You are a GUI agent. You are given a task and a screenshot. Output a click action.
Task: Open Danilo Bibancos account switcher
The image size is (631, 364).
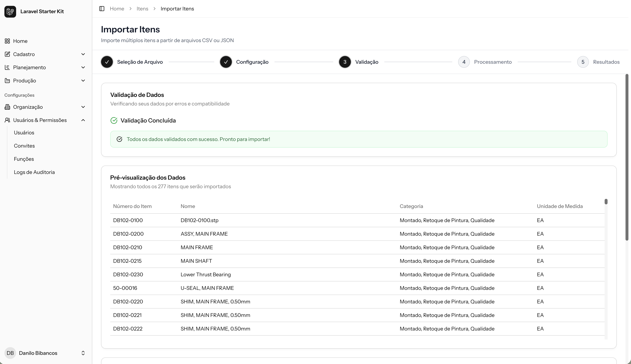pyautogui.click(x=83, y=353)
